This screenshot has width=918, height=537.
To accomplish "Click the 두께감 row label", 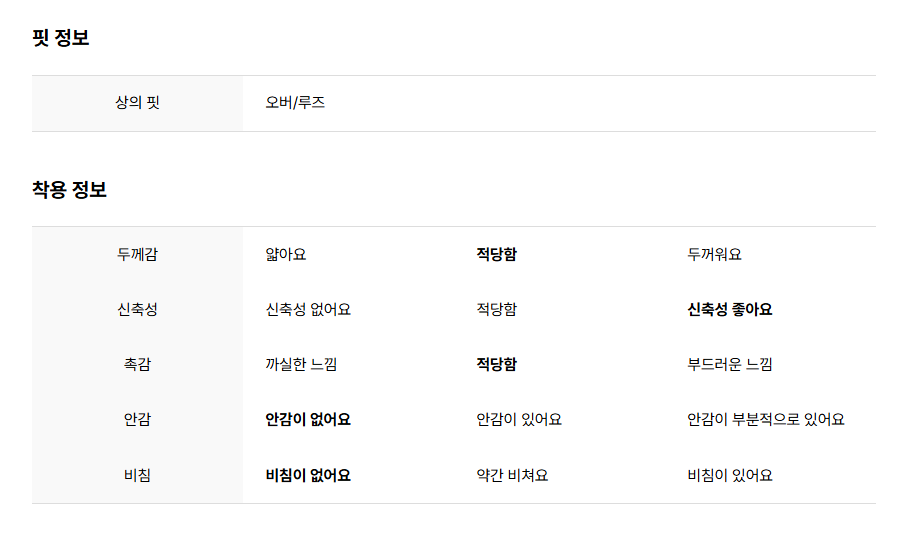I will [138, 254].
